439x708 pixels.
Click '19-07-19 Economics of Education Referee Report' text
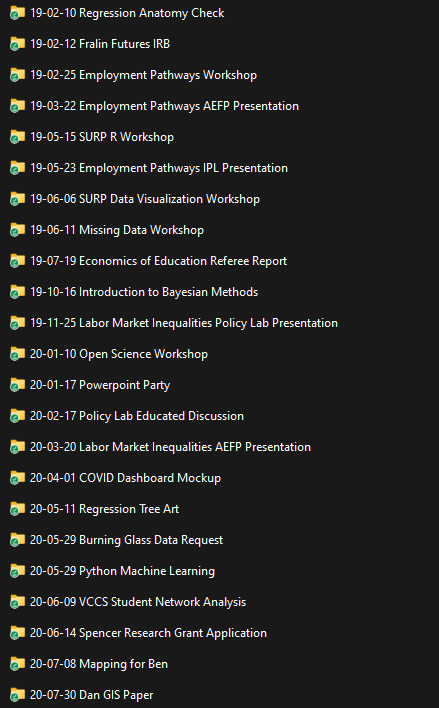click(158, 261)
